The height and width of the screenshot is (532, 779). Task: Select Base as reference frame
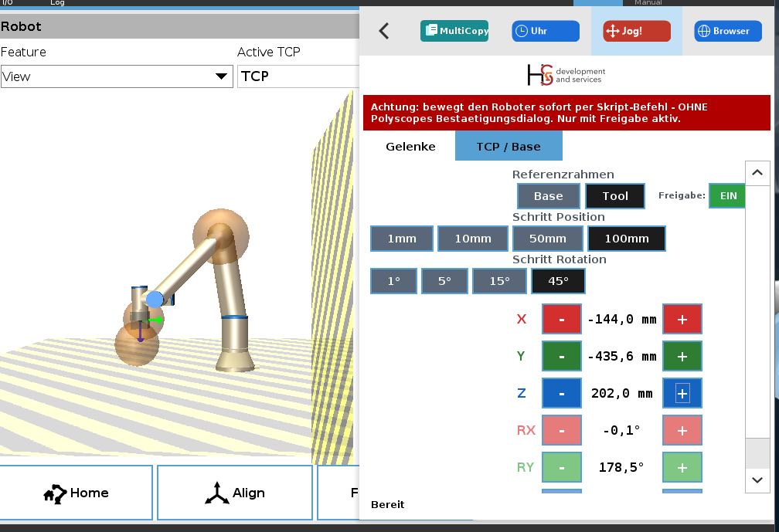pos(549,196)
